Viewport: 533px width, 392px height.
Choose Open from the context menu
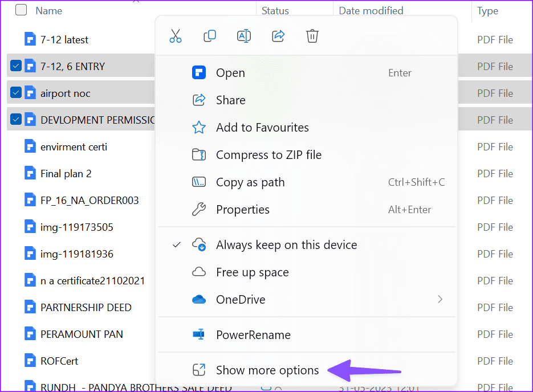[x=230, y=72]
